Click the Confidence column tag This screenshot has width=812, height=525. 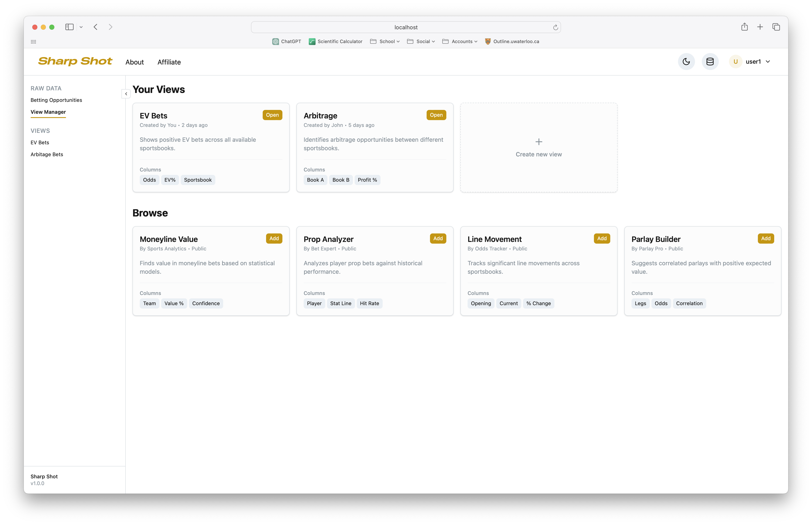click(x=206, y=303)
